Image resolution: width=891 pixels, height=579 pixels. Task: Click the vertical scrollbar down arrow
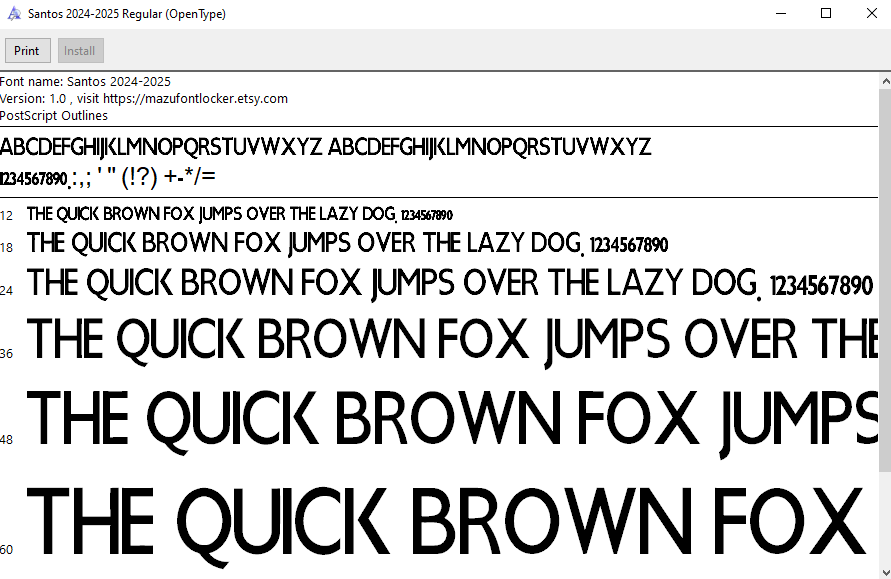[885, 572]
